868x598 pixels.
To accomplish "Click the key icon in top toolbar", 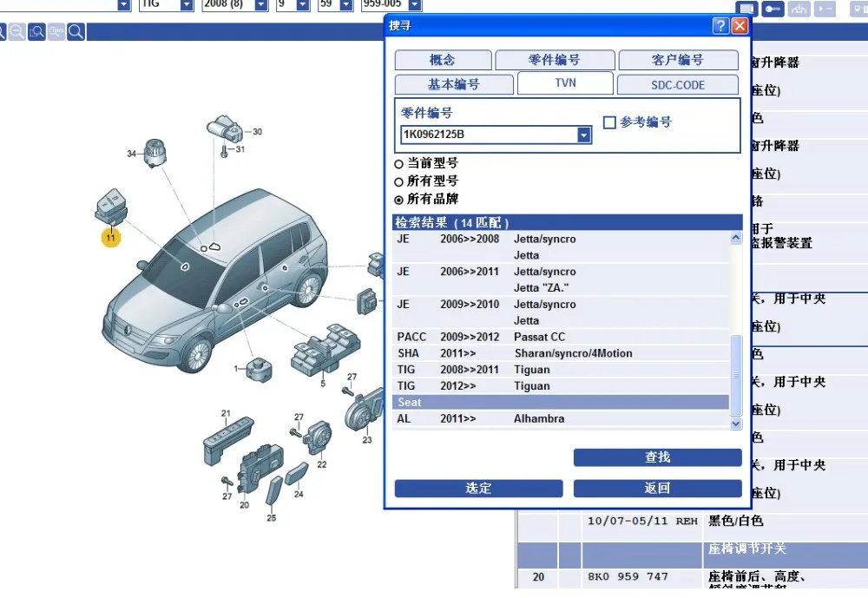I will [x=773, y=9].
